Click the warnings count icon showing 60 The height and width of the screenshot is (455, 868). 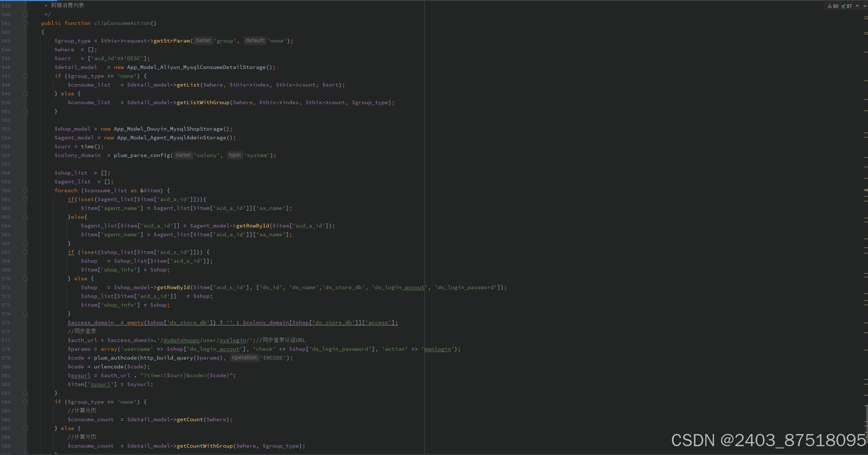[833, 6]
